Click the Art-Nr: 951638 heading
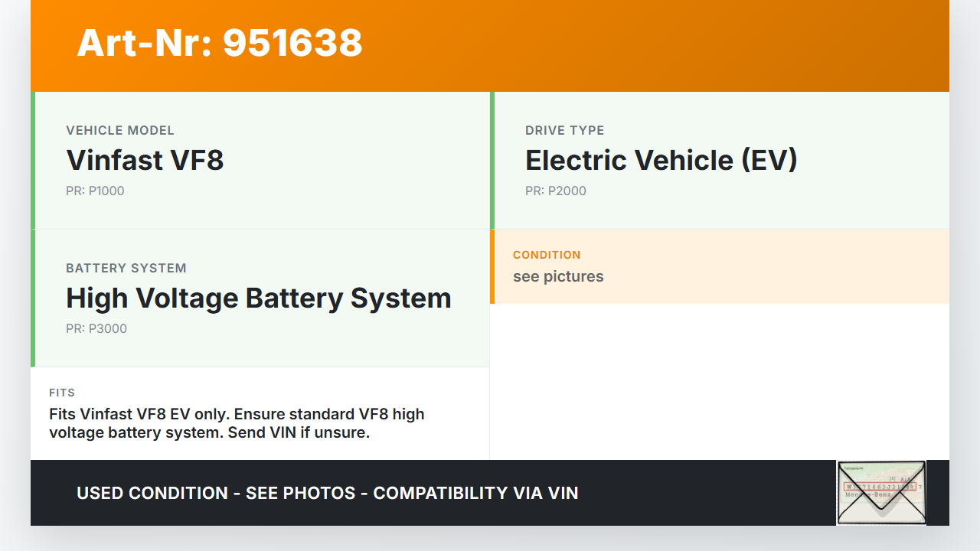 click(220, 43)
